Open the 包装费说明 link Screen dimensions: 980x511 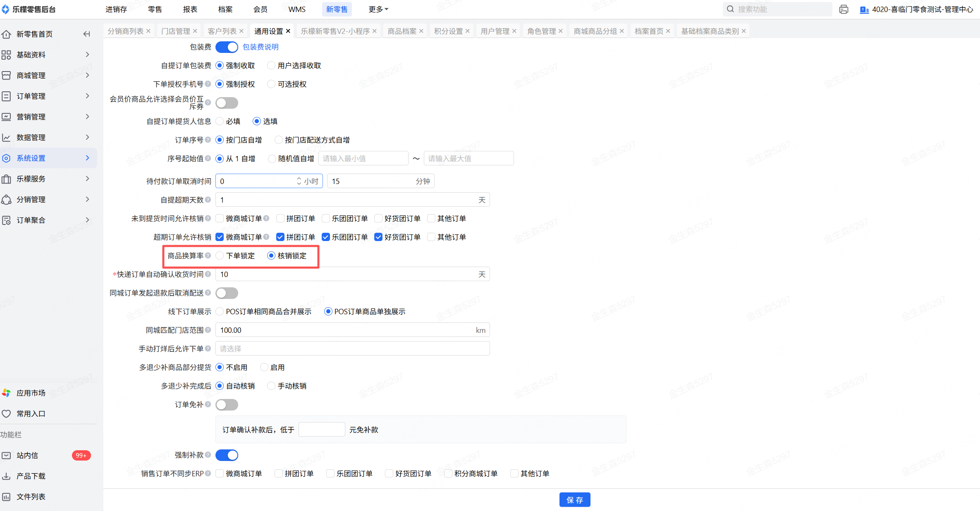pos(261,47)
